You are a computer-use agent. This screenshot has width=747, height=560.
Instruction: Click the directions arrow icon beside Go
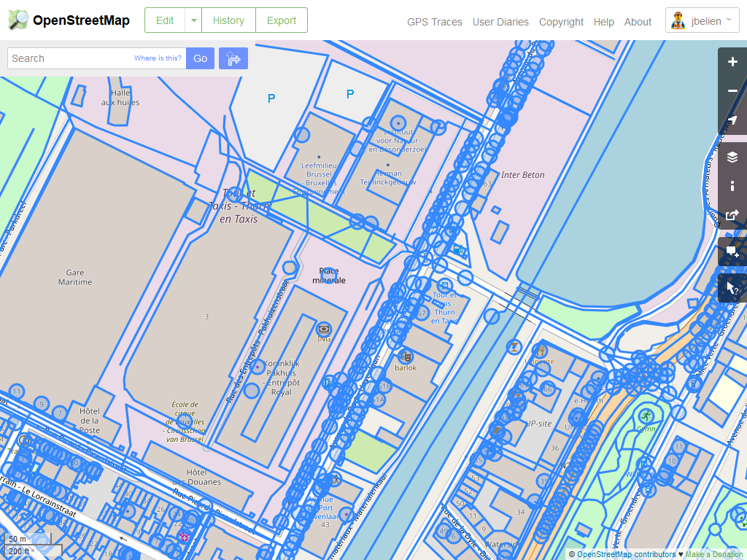(233, 58)
